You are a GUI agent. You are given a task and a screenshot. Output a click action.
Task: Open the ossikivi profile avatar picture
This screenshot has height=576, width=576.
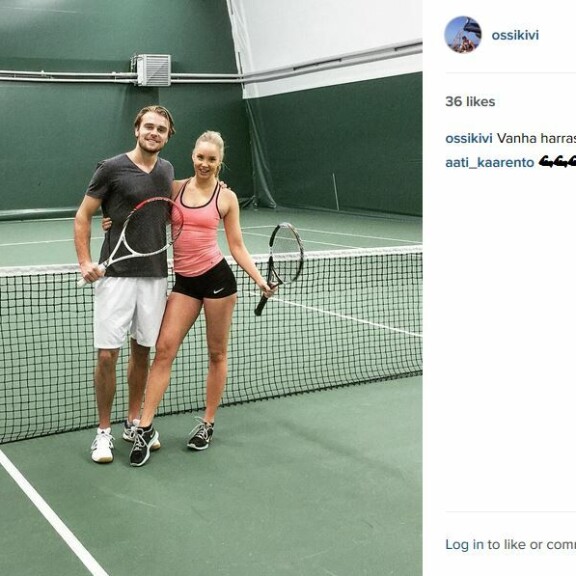pos(462,35)
